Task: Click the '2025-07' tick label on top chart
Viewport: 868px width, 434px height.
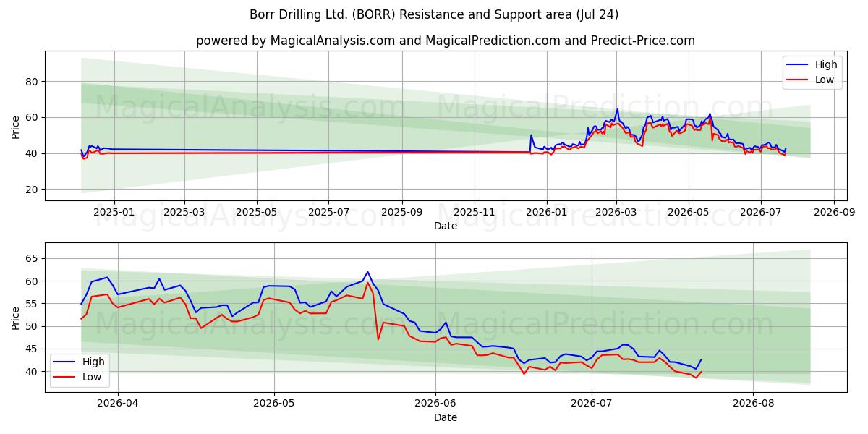Action: 328,213
